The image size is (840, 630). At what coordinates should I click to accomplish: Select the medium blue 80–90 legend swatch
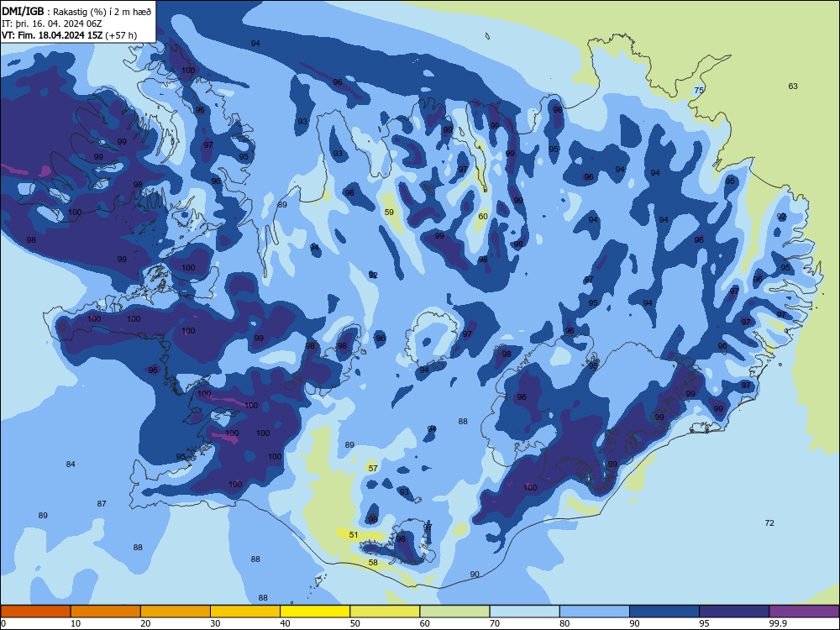point(595,612)
